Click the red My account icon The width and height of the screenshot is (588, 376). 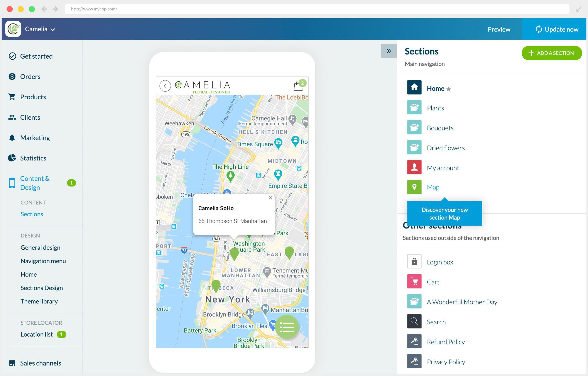point(414,167)
